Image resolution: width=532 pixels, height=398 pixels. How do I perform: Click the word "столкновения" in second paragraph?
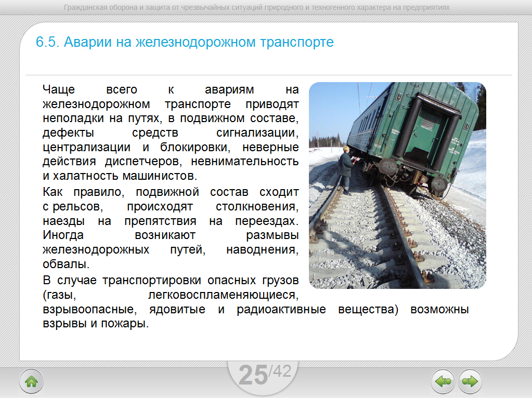click(x=257, y=207)
